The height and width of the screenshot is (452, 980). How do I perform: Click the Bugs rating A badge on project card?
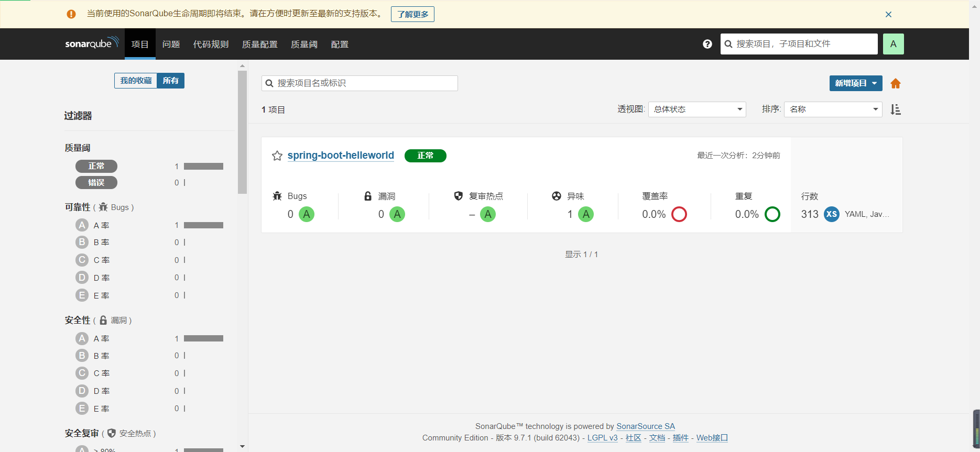coord(307,214)
